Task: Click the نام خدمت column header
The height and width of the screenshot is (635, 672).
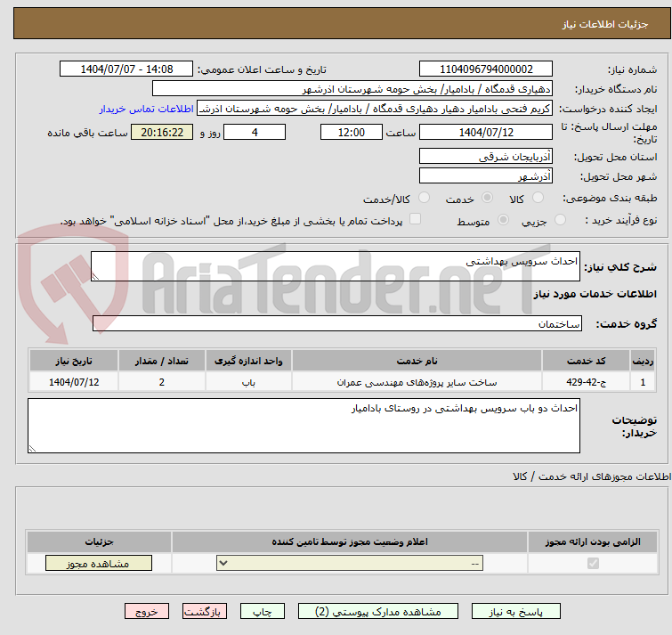Action: 417,361
